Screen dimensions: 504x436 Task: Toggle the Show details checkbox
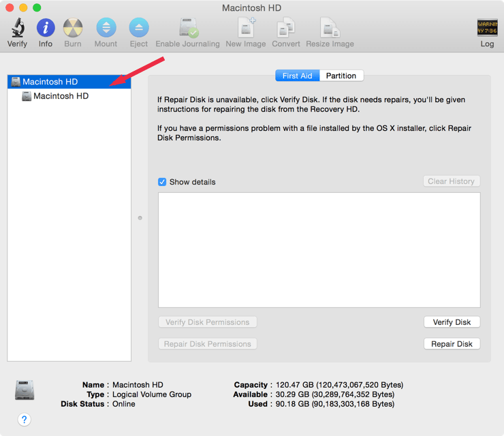[x=162, y=182]
